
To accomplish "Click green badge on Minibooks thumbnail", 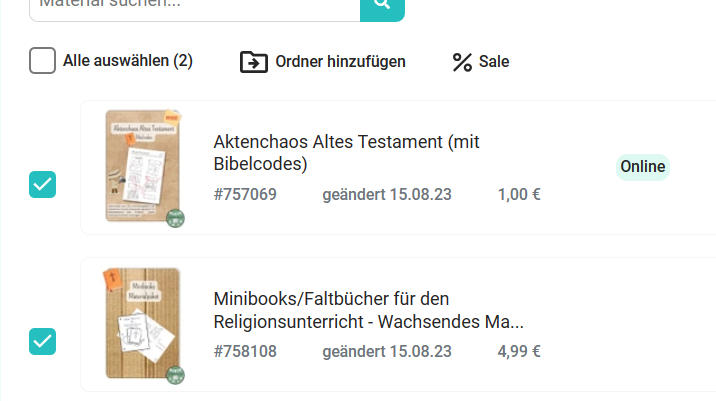I will (x=176, y=375).
